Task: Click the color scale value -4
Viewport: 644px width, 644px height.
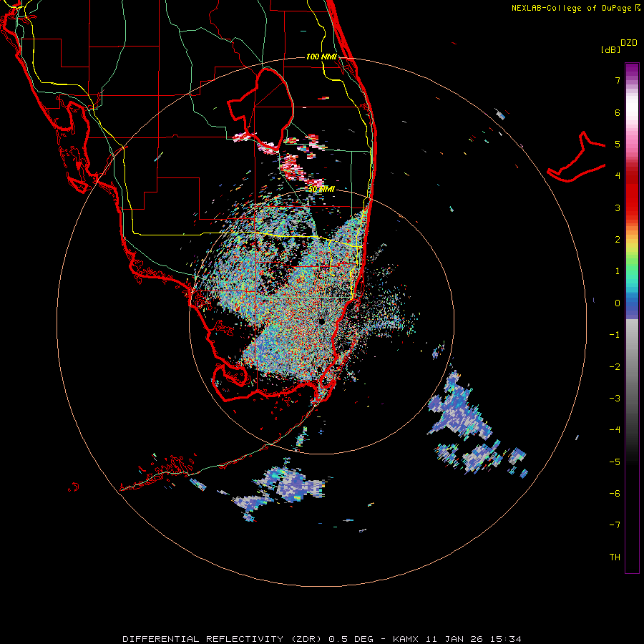Action: pos(615,430)
